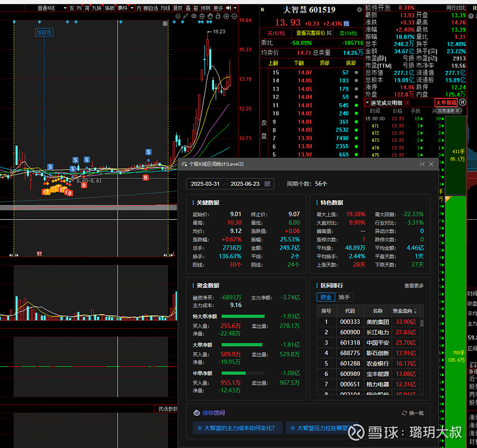This screenshot has height=448, width=477.
Task: Click the 发 toolbar button
Action: pyautogui.click(x=72, y=8)
